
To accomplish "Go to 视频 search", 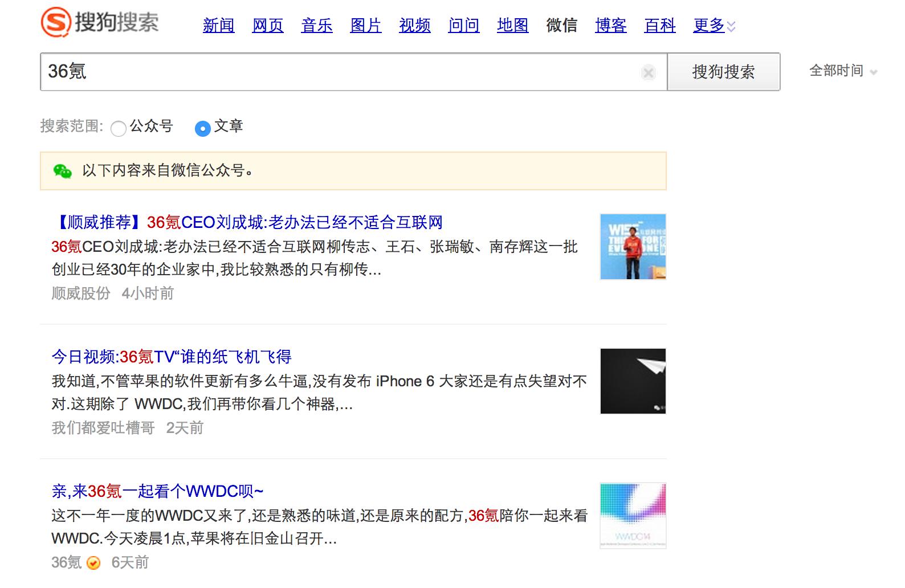I will tap(415, 25).
